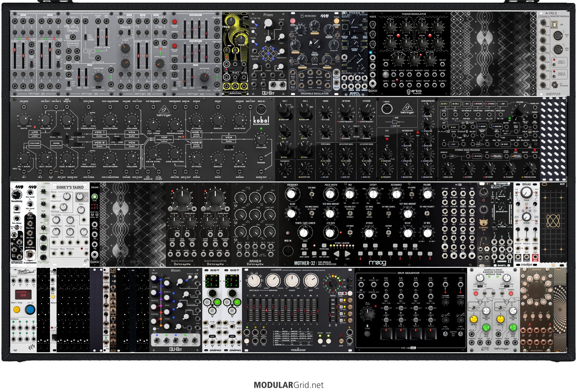Flip the VCF MOD POLARITY switch on Mother-32
Image resolution: width=578 pixels, height=392 pixels.
tap(426, 214)
